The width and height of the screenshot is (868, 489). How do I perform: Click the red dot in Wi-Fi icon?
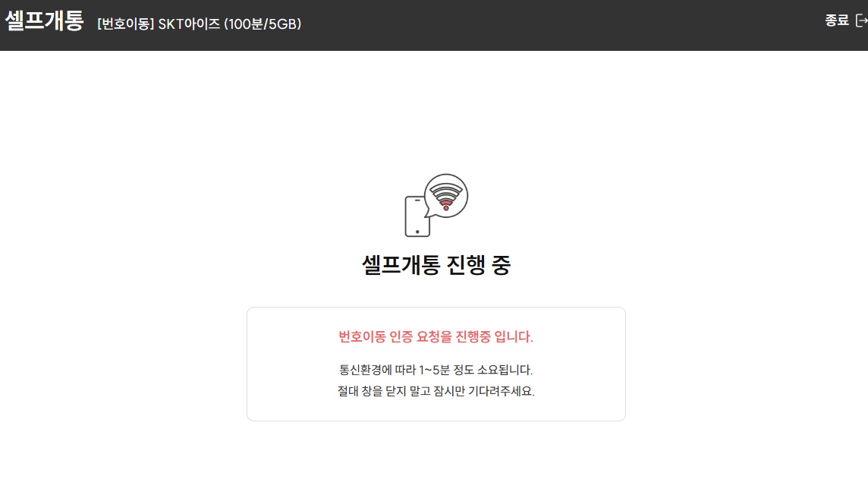tap(446, 207)
